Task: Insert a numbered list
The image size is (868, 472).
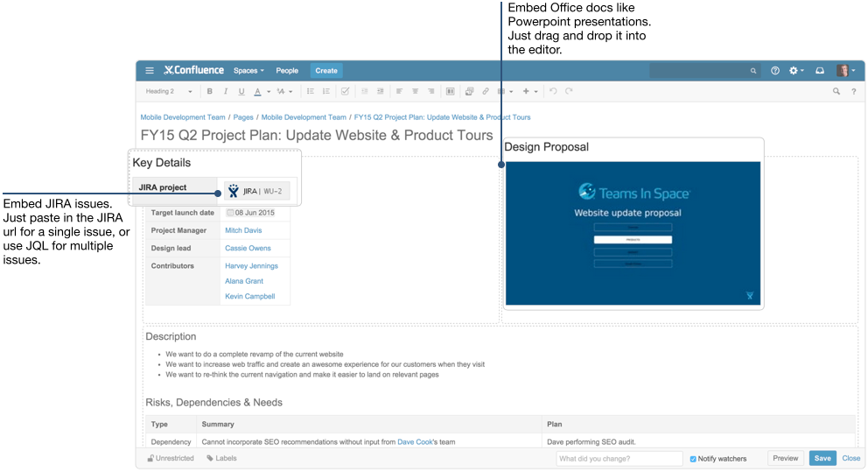Action: pos(326,91)
